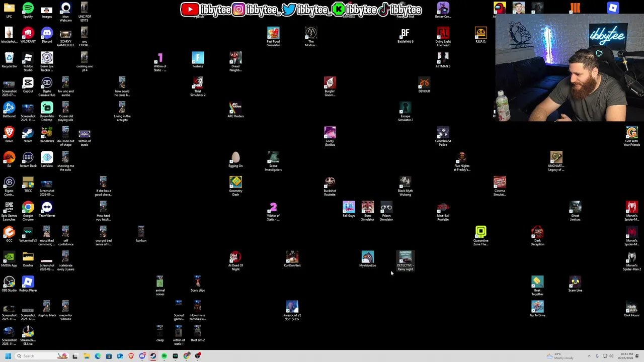Screen dimensions: 644x362
Task: Open CapCut desktop shortcut
Action: click(28, 85)
